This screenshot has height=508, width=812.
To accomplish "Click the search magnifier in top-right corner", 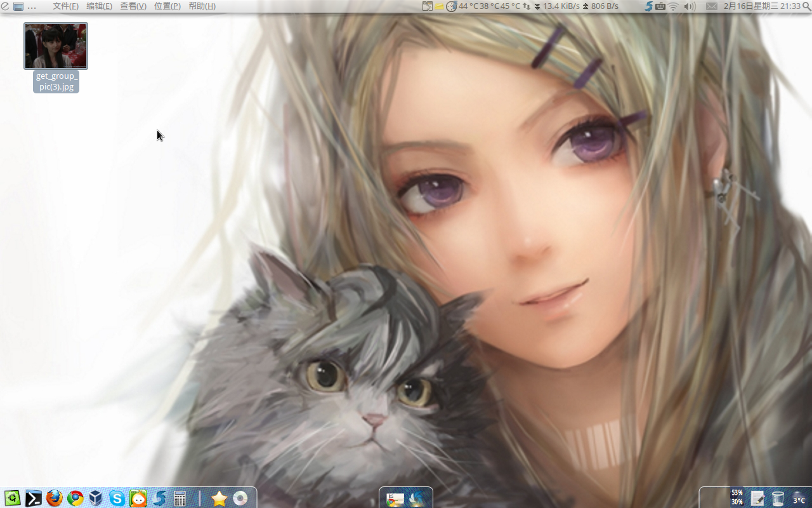I will [x=806, y=6].
